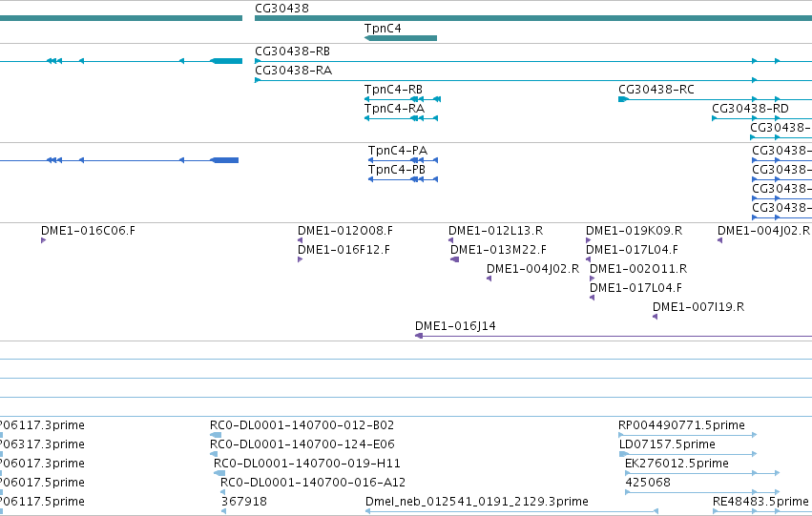The width and height of the screenshot is (812, 516).
Task: Click the Dmel_neb_012541_0191_2129.3prime label
Action: click(476, 502)
